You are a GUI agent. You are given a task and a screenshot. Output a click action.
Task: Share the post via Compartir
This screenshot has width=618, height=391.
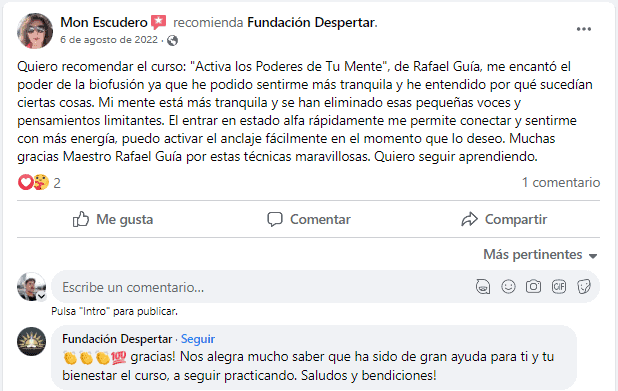tap(504, 219)
